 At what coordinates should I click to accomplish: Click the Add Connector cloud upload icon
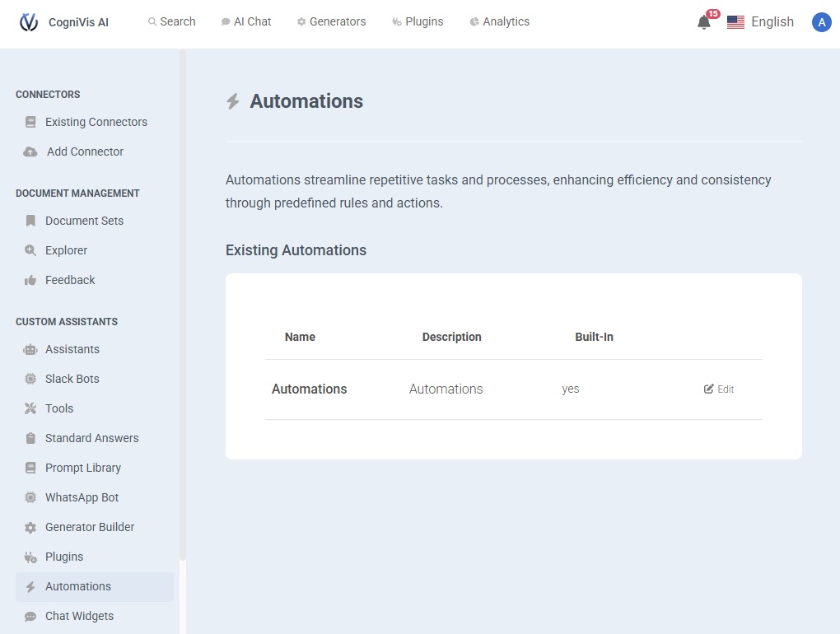30,152
